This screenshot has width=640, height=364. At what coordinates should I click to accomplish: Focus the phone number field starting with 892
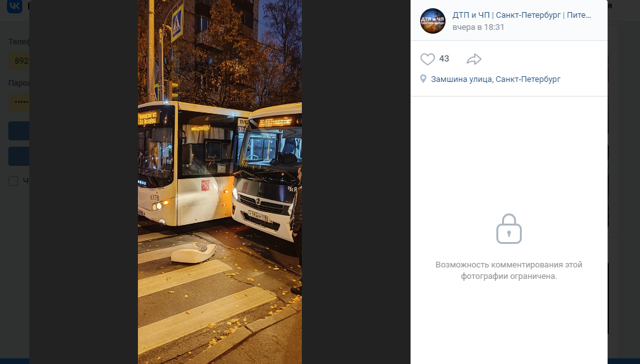(19, 61)
